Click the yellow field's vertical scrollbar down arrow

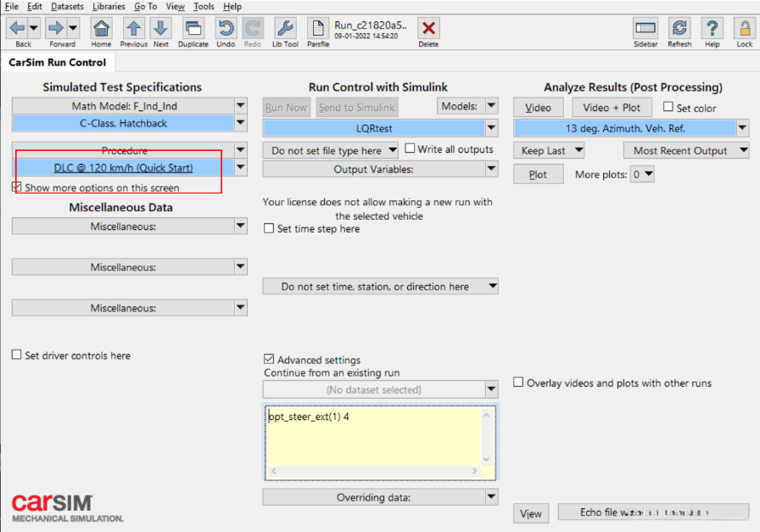(x=486, y=459)
